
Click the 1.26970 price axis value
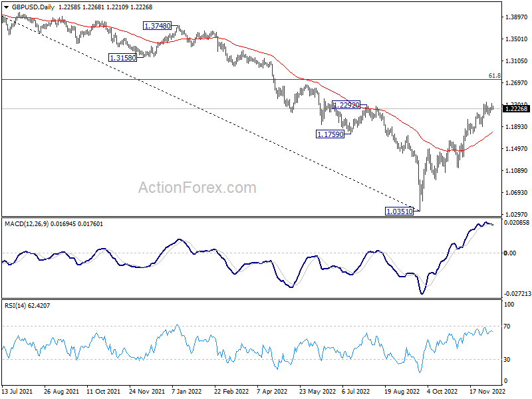pyautogui.click(x=515, y=83)
